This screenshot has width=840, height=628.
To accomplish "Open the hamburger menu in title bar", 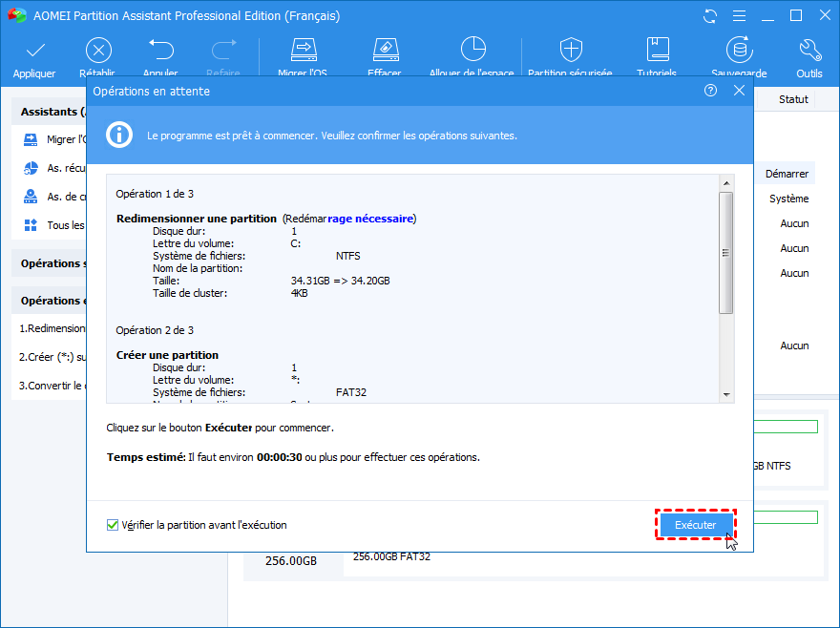I will (739, 16).
